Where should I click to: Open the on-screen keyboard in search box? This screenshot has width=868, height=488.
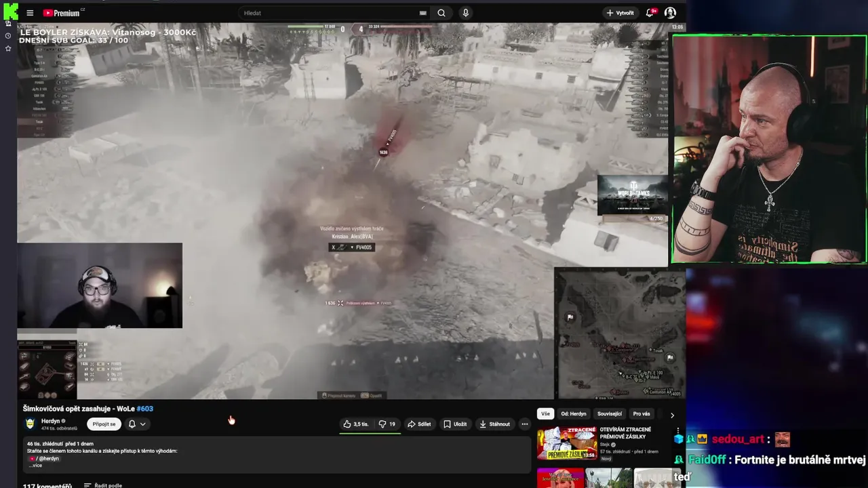coord(423,13)
